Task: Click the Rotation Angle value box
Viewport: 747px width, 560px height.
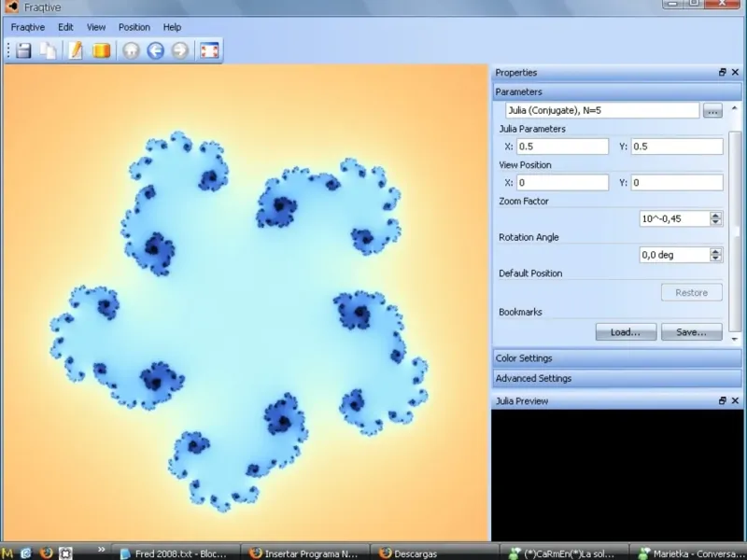Action: [x=674, y=255]
